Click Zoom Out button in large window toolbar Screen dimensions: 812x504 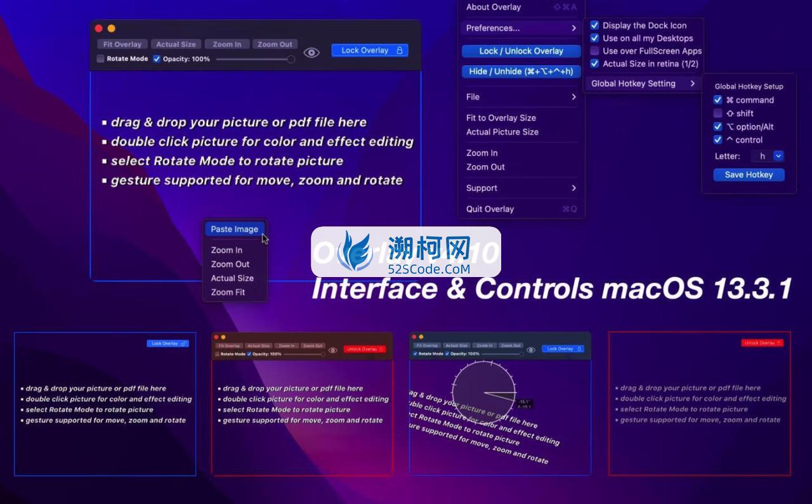coord(275,44)
